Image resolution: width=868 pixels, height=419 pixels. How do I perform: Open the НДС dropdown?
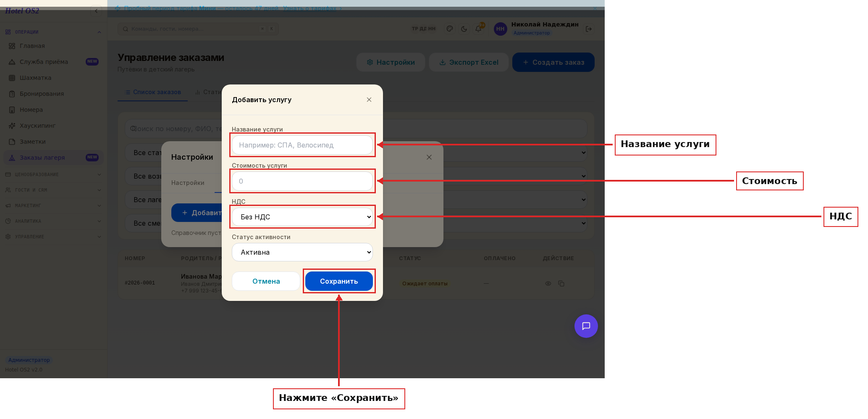click(x=302, y=217)
